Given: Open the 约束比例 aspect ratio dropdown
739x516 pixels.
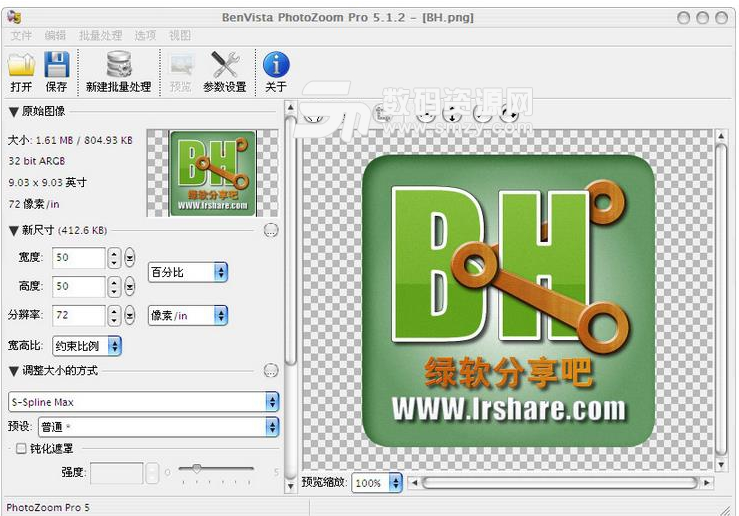Looking at the screenshot, I should click(87, 346).
